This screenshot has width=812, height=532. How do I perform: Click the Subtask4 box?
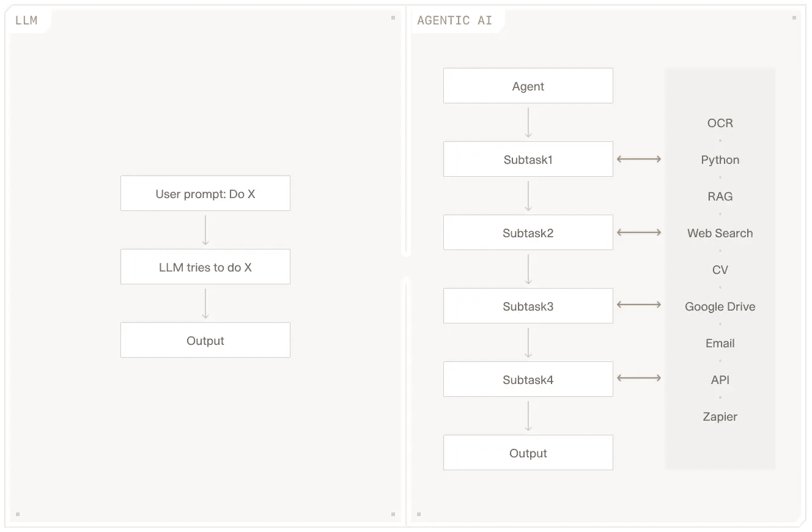[x=528, y=380]
